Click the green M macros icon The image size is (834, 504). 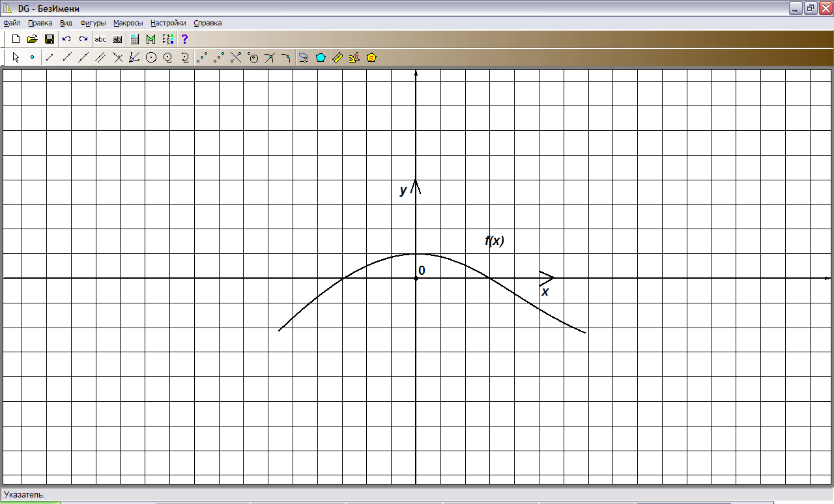coord(151,39)
